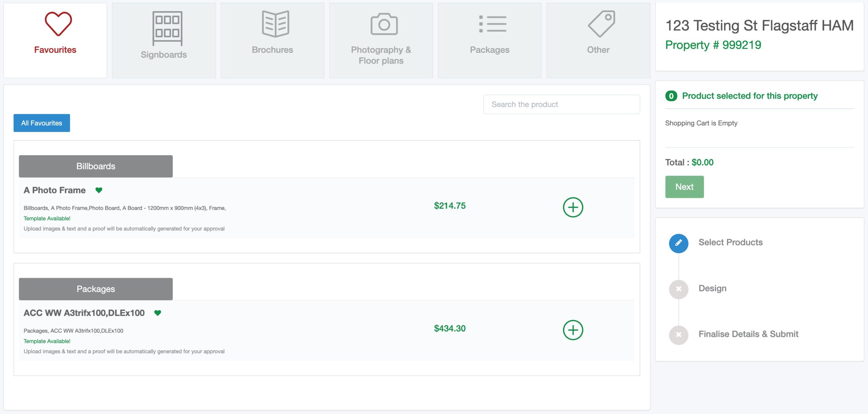Screen dimensions: 868x414
Task: Switch to the Packages tab label
Action: click(490, 50)
